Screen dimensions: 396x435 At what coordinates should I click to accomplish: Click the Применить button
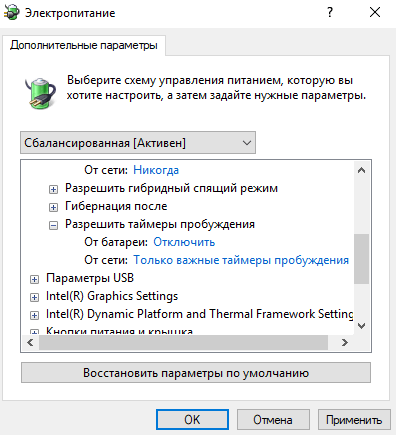pos(354,420)
